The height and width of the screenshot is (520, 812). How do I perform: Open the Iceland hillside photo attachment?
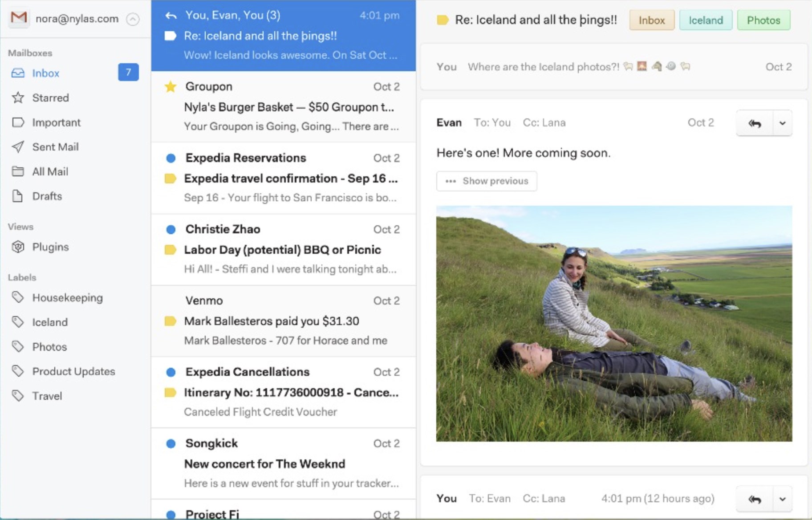(x=614, y=324)
